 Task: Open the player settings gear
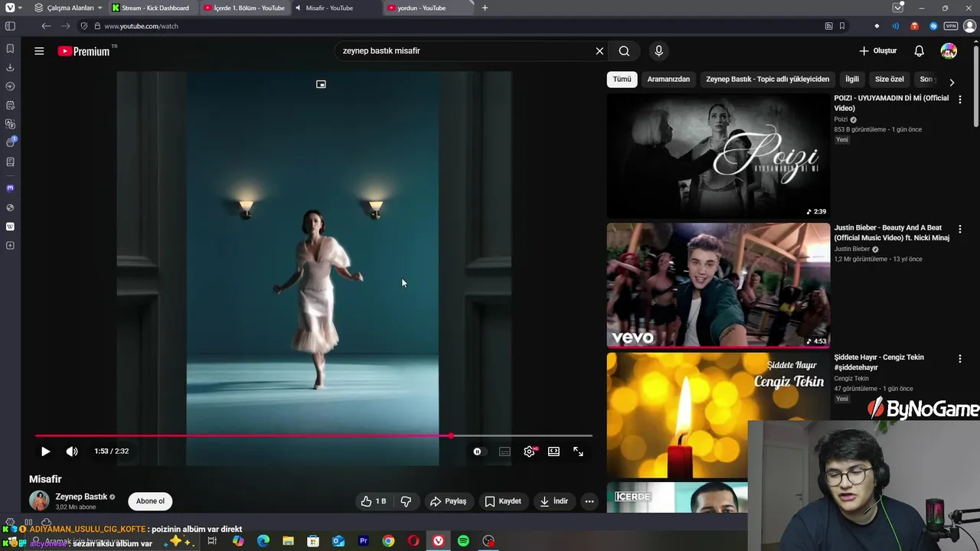pyautogui.click(x=529, y=452)
